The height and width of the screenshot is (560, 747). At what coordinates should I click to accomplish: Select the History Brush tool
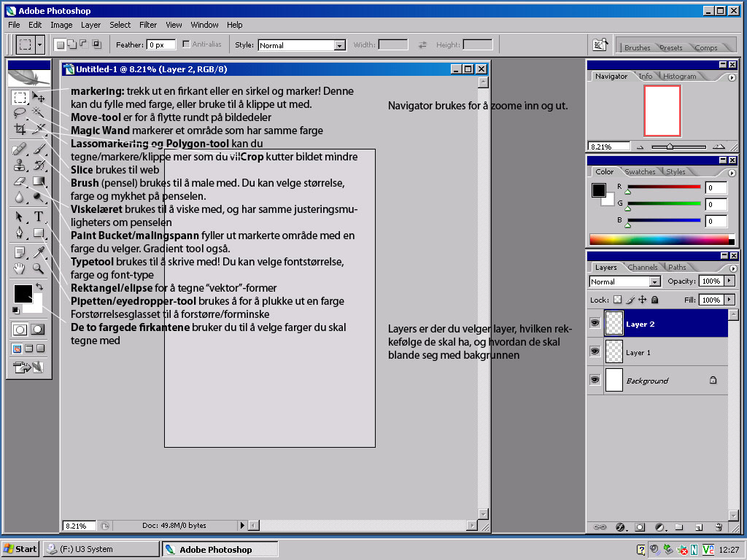pyautogui.click(x=39, y=166)
